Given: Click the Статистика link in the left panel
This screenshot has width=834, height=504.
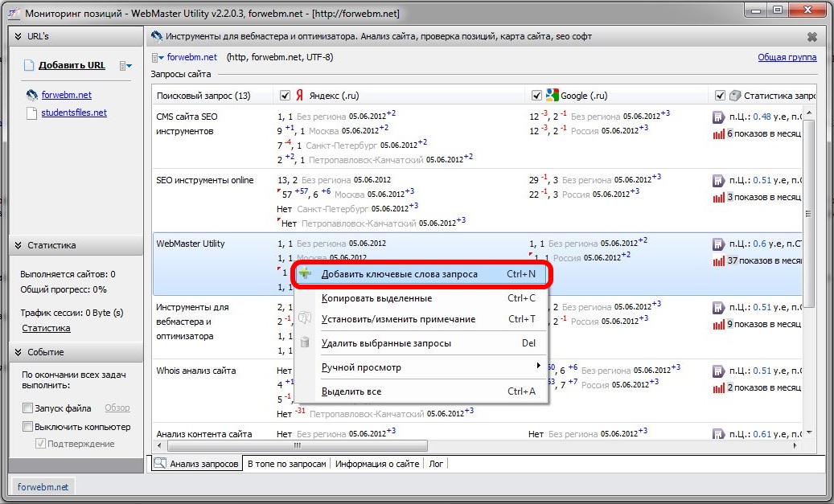Looking at the screenshot, I should 46,328.
